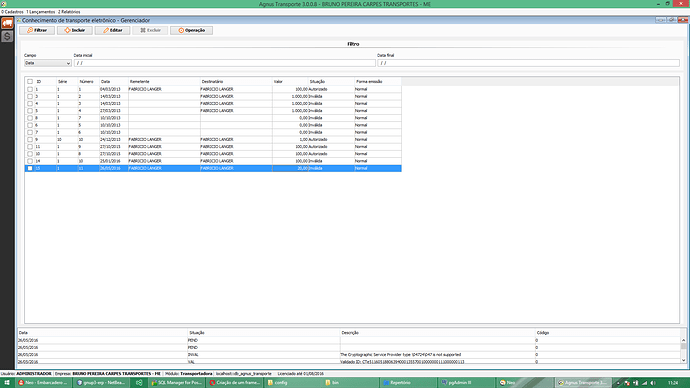Click the network signal tray icon
690x388 pixels.
click(x=644, y=383)
